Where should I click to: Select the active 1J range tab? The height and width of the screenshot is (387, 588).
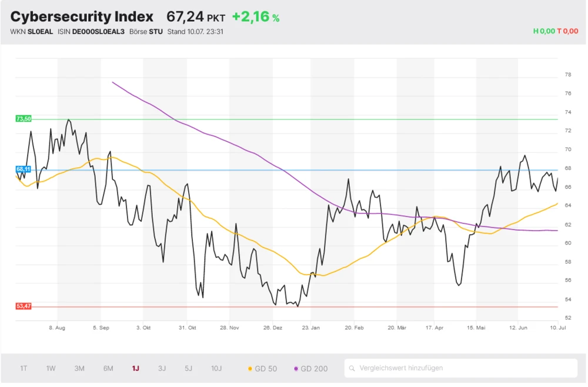135,369
